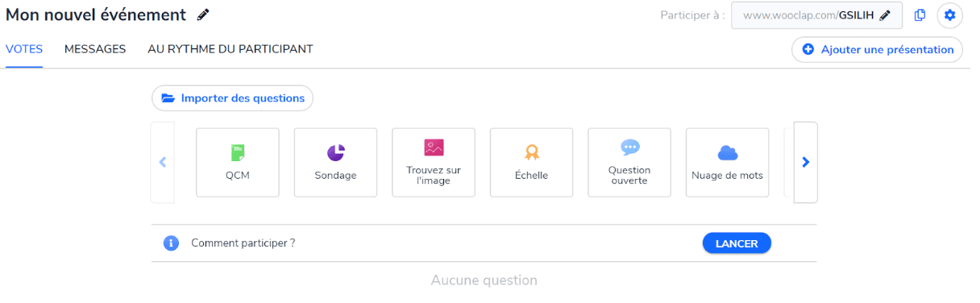980x303 pixels.
Task: Switch to the MESSAGES tab
Action: (x=95, y=49)
